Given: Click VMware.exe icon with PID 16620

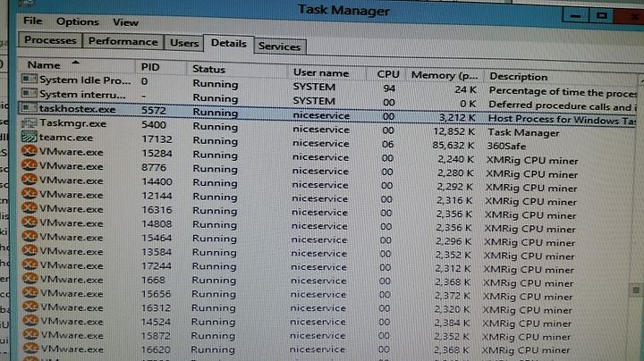Looking at the screenshot, I should click(x=30, y=348).
